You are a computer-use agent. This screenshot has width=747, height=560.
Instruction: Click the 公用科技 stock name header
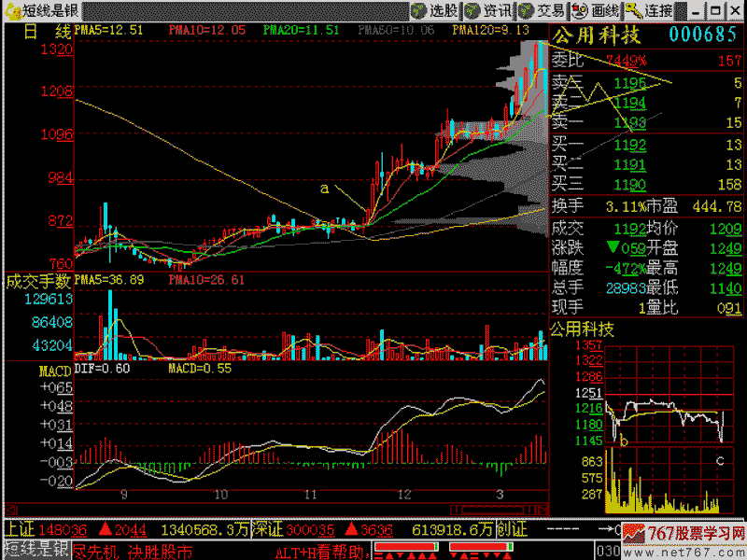point(596,35)
